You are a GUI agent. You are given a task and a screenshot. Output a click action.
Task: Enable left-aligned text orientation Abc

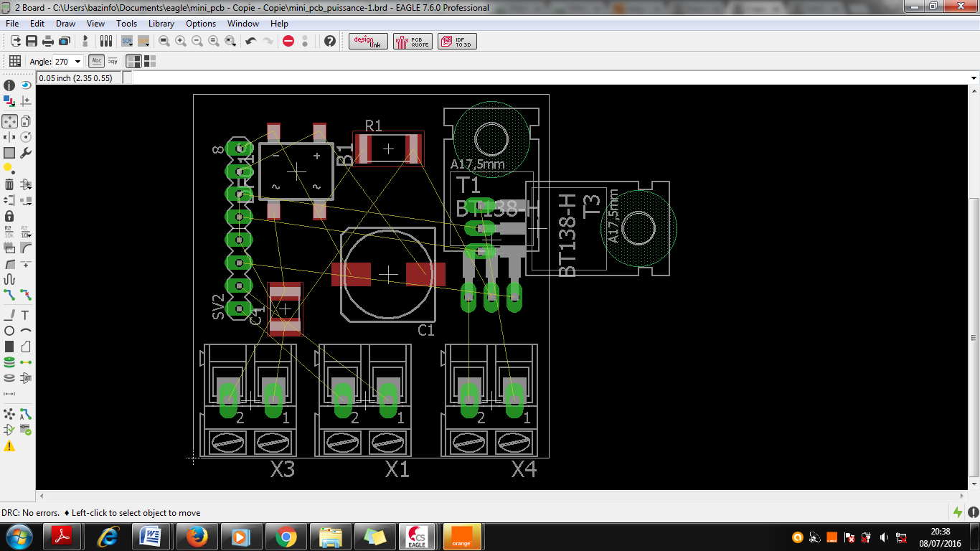(96, 62)
